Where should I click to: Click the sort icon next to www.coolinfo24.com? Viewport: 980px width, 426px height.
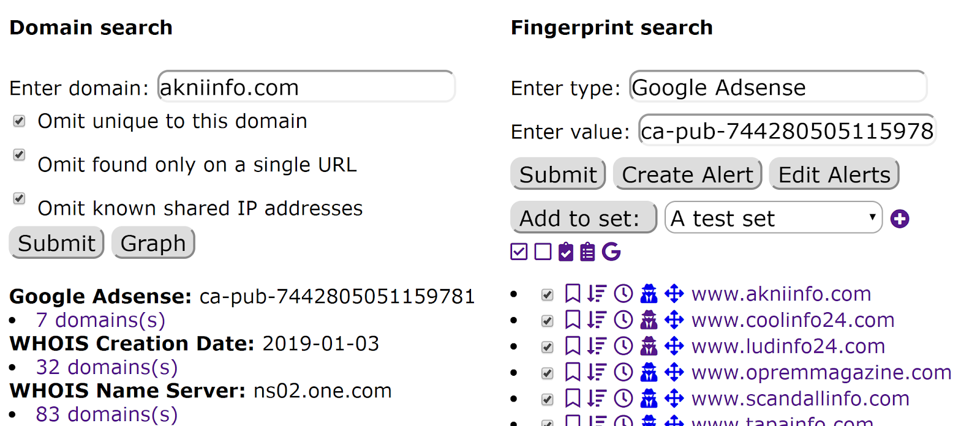[597, 320]
